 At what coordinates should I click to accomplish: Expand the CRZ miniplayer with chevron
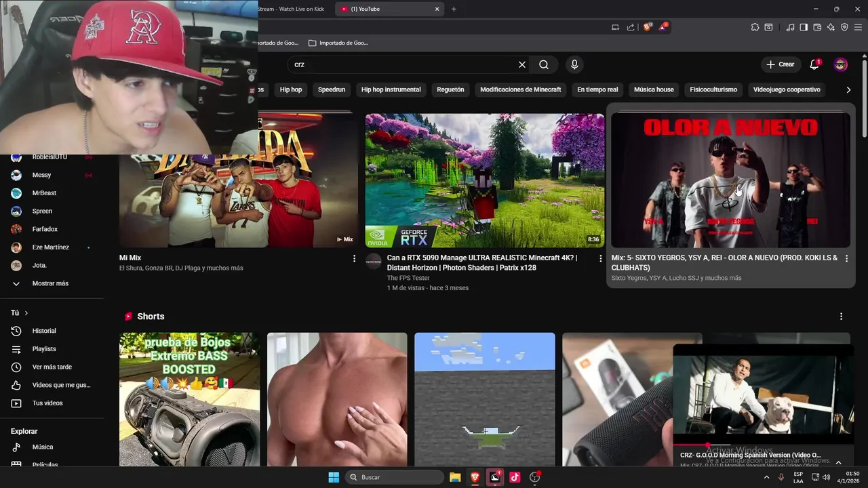point(838,462)
